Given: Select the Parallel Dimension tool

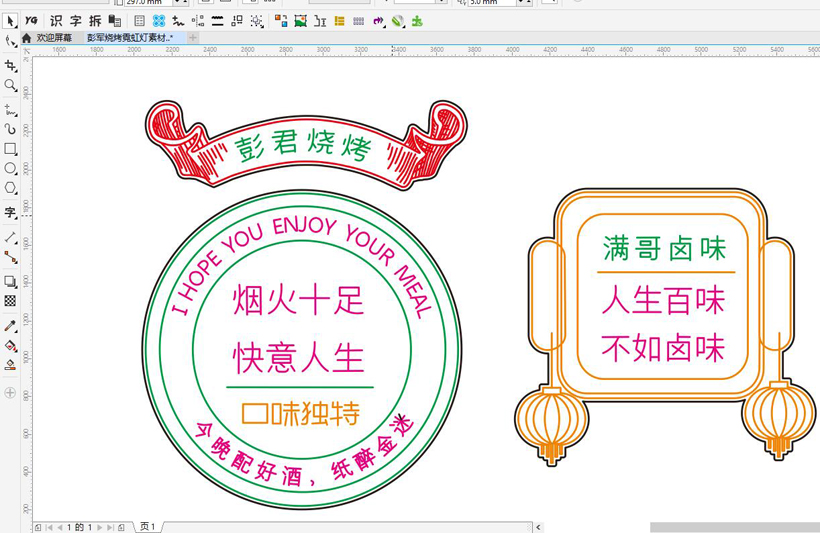Looking at the screenshot, I should [x=10, y=237].
